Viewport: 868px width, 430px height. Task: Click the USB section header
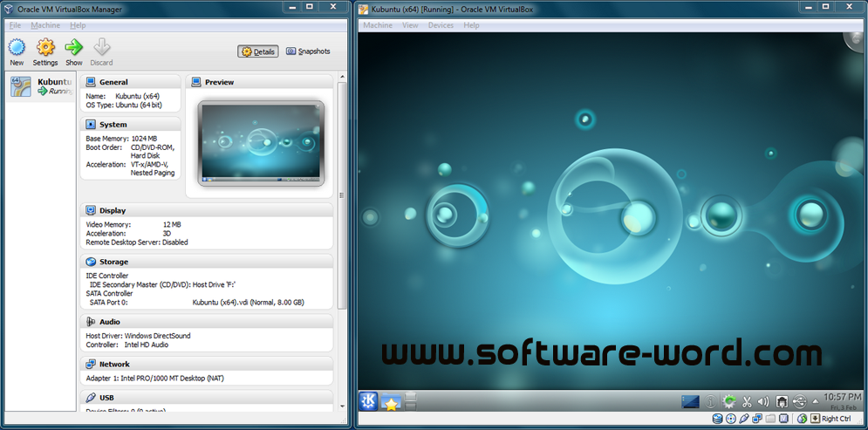point(207,398)
